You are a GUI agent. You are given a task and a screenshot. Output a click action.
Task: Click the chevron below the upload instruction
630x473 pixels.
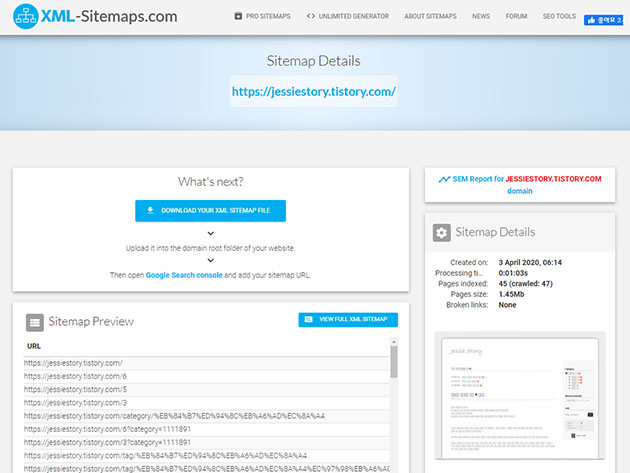click(x=211, y=260)
